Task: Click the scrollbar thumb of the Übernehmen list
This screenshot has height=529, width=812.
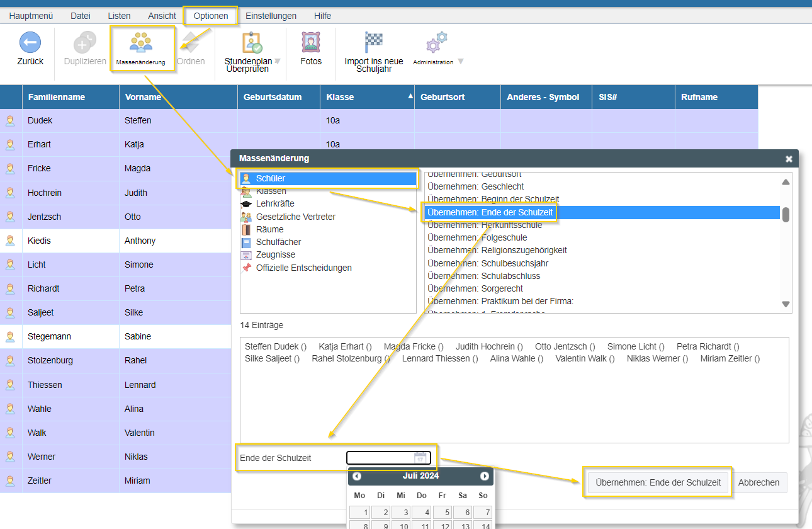Action: 786,214
